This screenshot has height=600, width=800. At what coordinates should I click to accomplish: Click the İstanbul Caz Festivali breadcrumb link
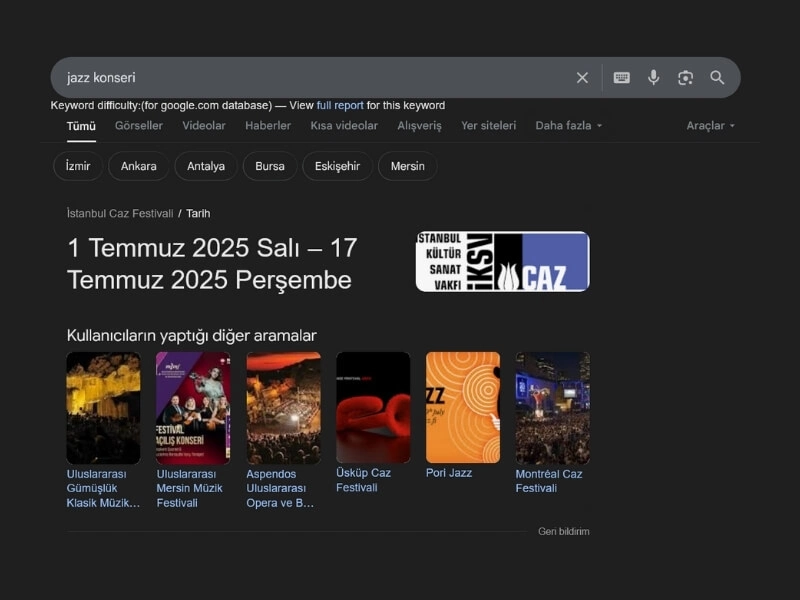coord(119,213)
